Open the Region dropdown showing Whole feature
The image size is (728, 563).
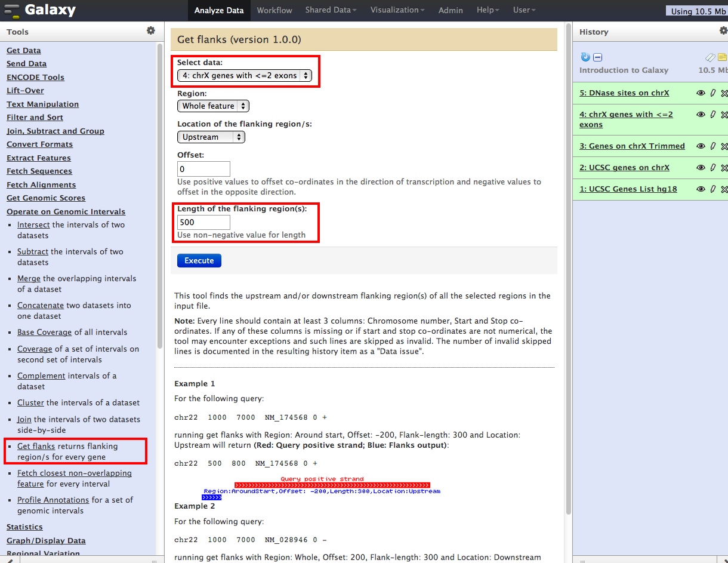click(213, 106)
